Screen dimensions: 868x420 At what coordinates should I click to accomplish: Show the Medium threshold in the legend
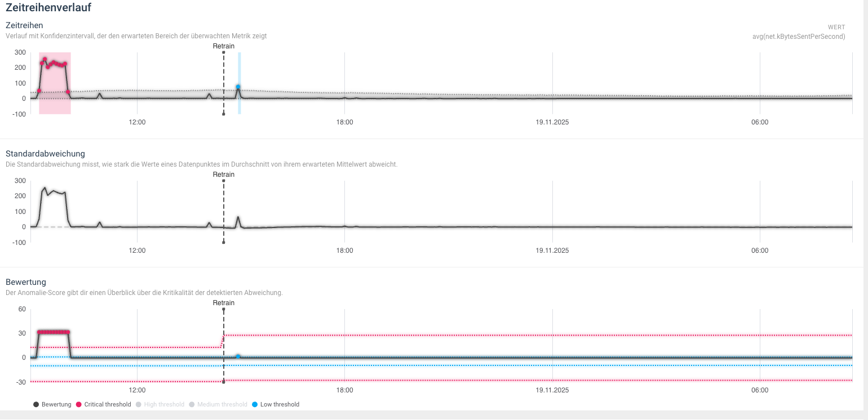coord(219,404)
